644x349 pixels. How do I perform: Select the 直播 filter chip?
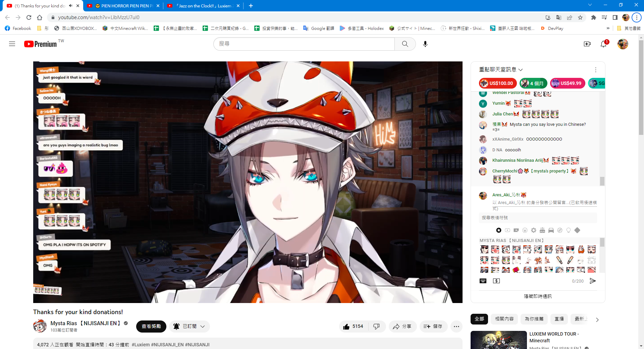click(559, 319)
